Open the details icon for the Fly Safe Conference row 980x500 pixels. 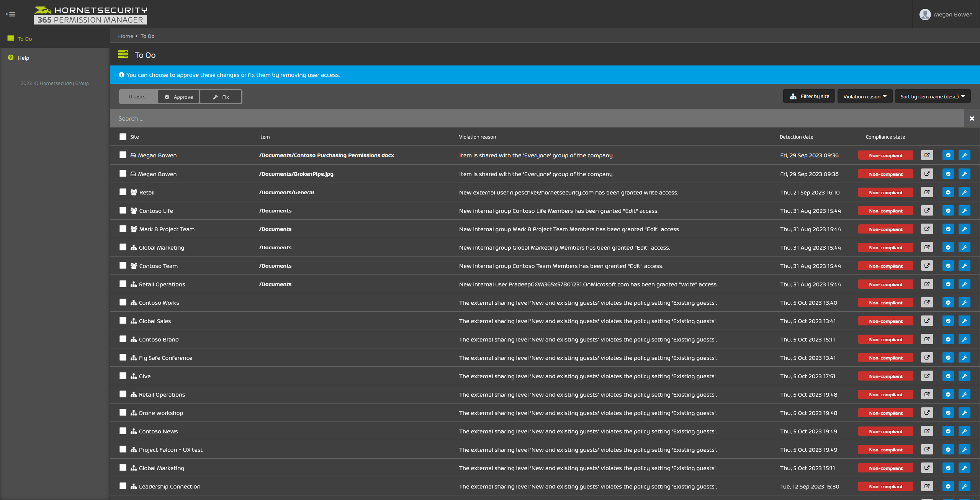click(x=927, y=358)
